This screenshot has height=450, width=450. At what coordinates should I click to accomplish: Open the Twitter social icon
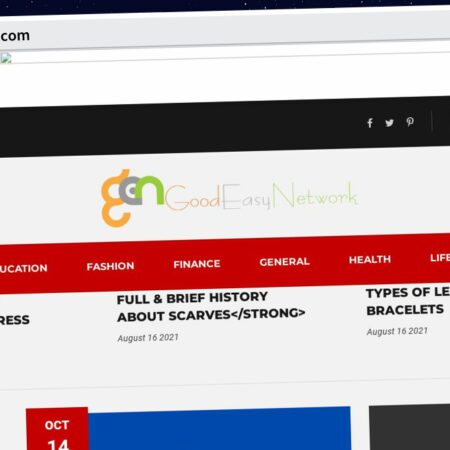point(389,123)
